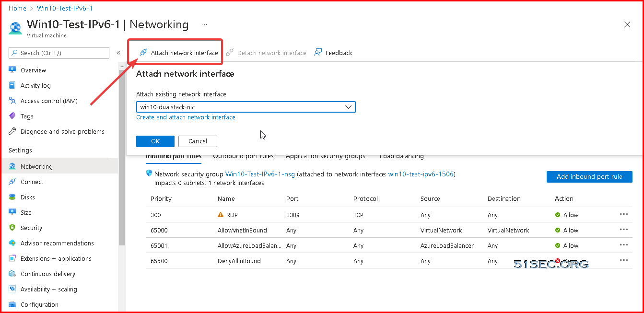
Task: Click the Diagnose and solve problems icon
Action: pos(12,131)
